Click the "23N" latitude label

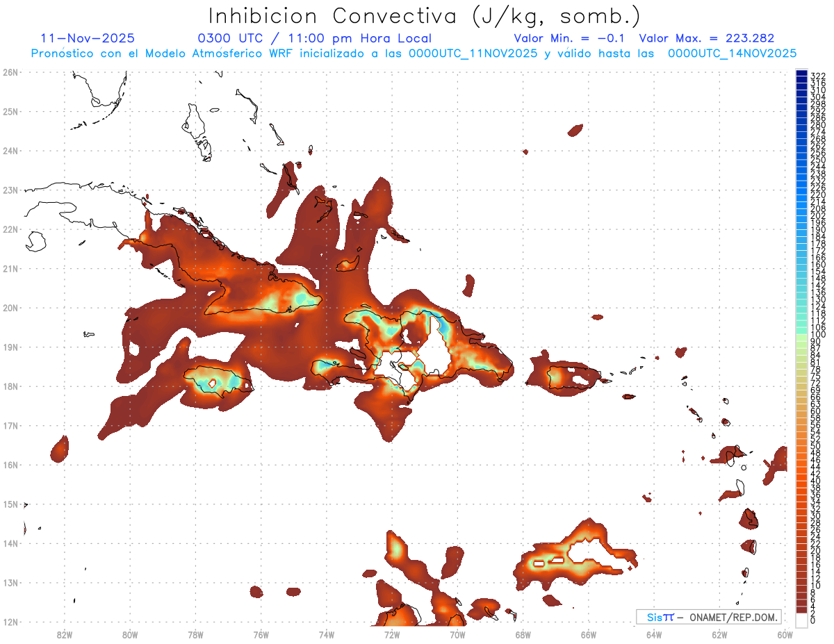[10, 190]
